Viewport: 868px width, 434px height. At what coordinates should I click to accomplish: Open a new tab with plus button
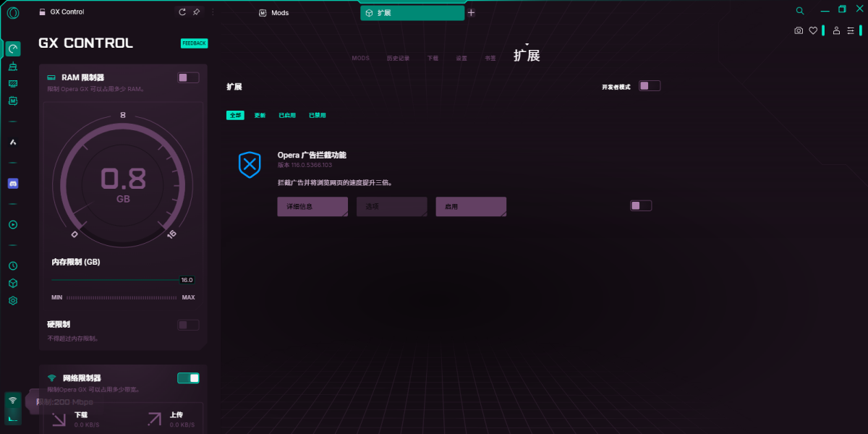(x=472, y=13)
